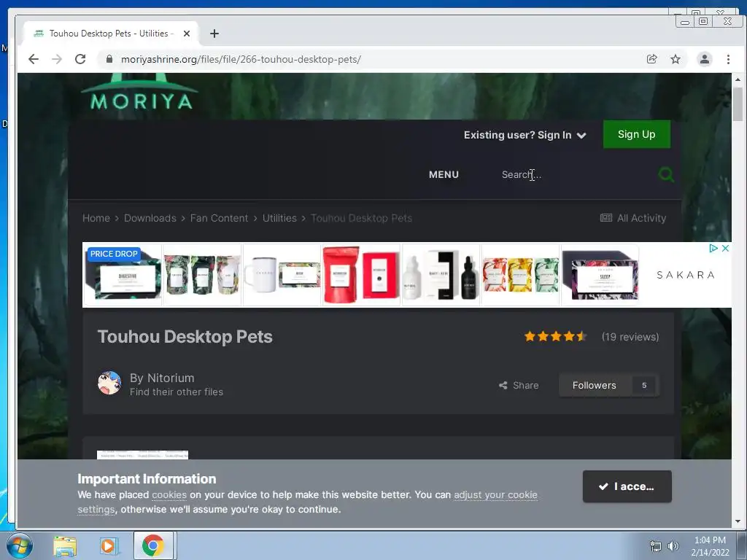Screen dimensions: 747x560
Task: Click the address bar URL
Action: (x=241, y=59)
